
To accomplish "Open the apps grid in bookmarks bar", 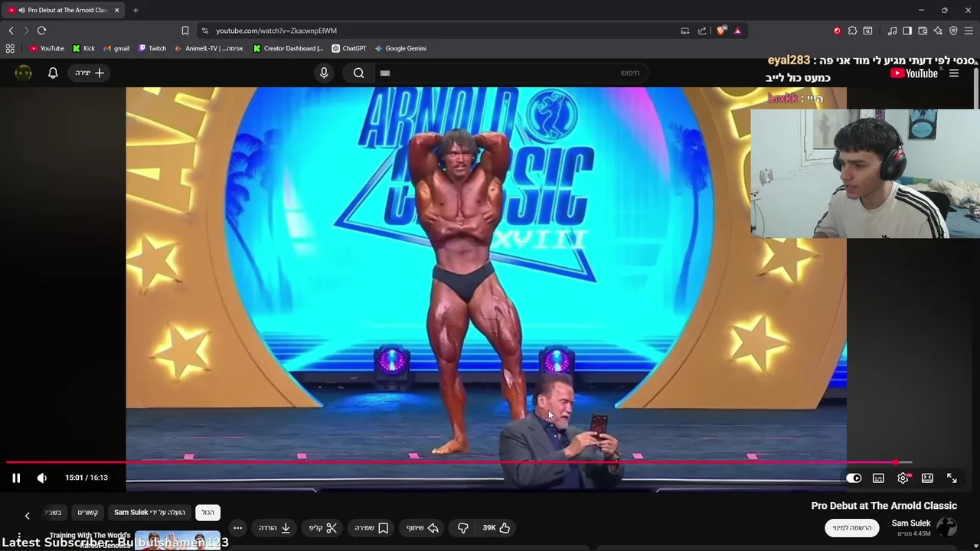I will click(10, 48).
